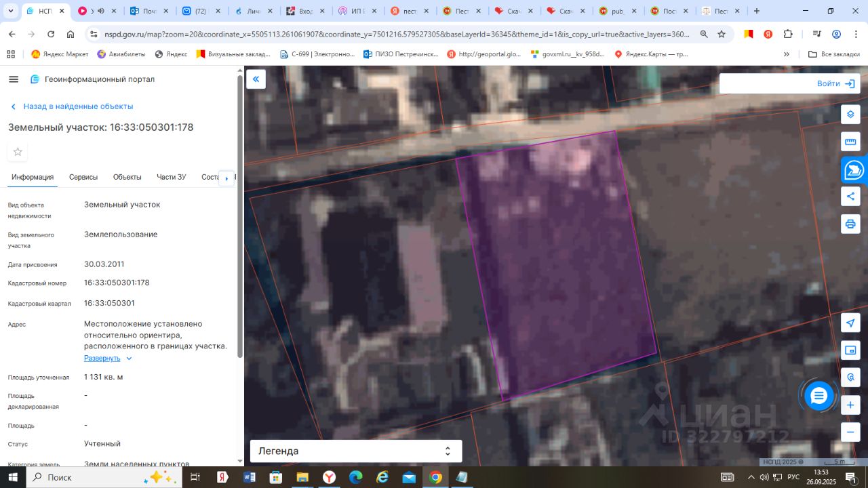The width and height of the screenshot is (868, 488).
Task: Zoom in on the map
Action: coord(850,405)
